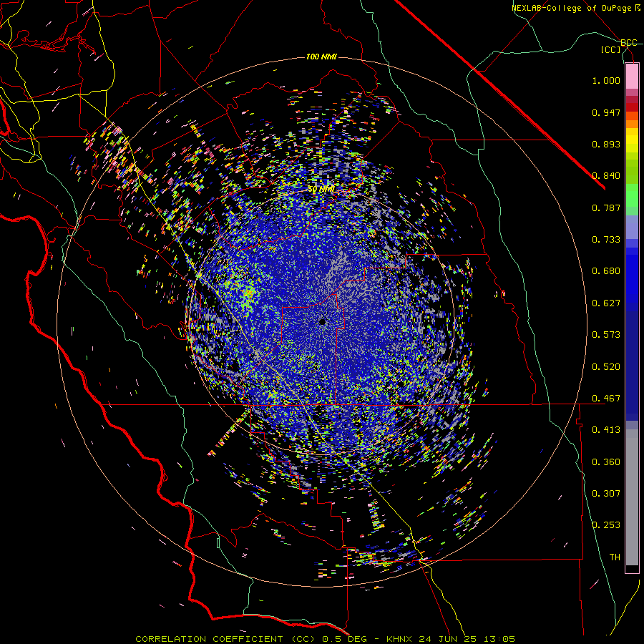Click the gray segment of the color bar

tap(632, 497)
